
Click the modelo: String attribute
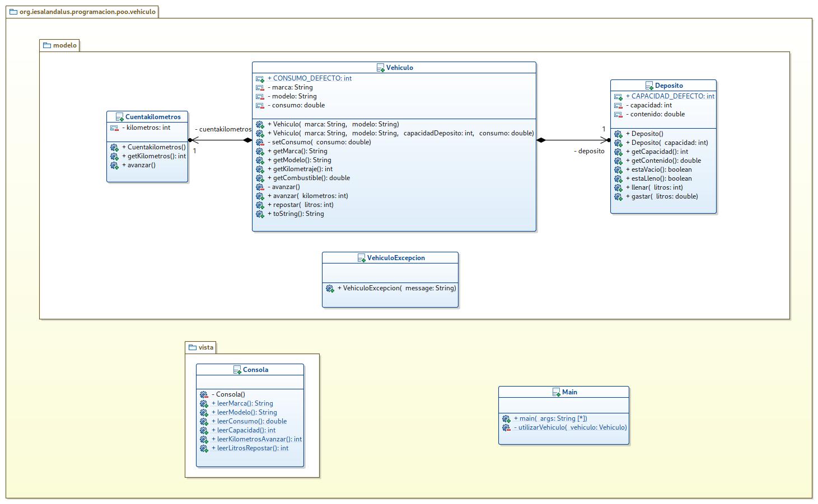292,96
